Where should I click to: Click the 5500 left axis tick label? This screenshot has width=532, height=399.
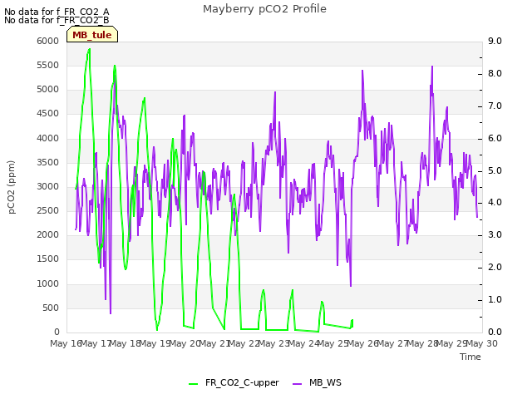click(48, 65)
